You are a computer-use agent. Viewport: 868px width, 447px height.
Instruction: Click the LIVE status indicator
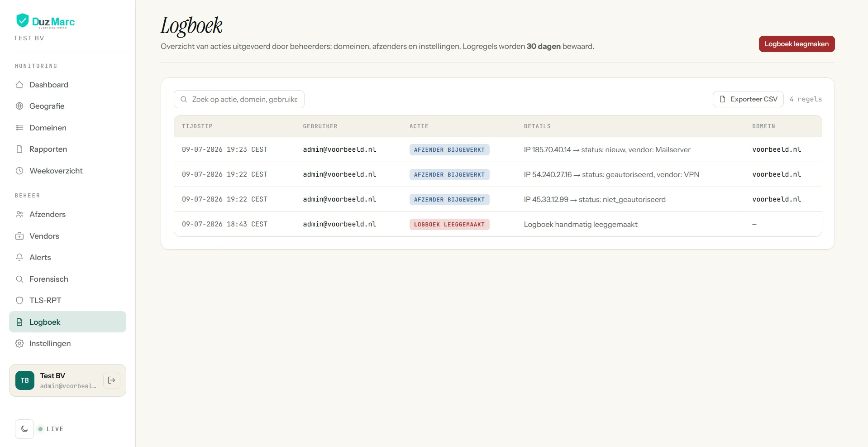point(51,429)
